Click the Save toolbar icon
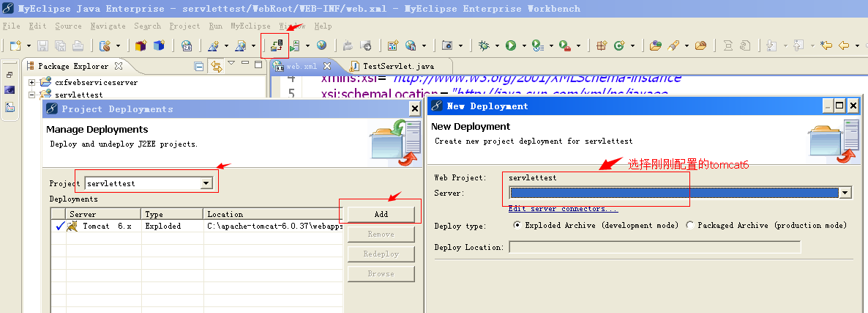 (x=43, y=46)
